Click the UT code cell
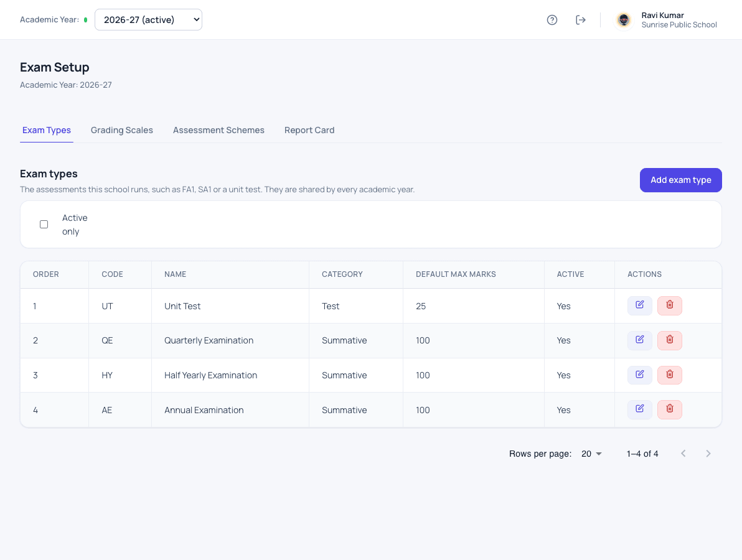The image size is (742, 560). tap(120, 306)
